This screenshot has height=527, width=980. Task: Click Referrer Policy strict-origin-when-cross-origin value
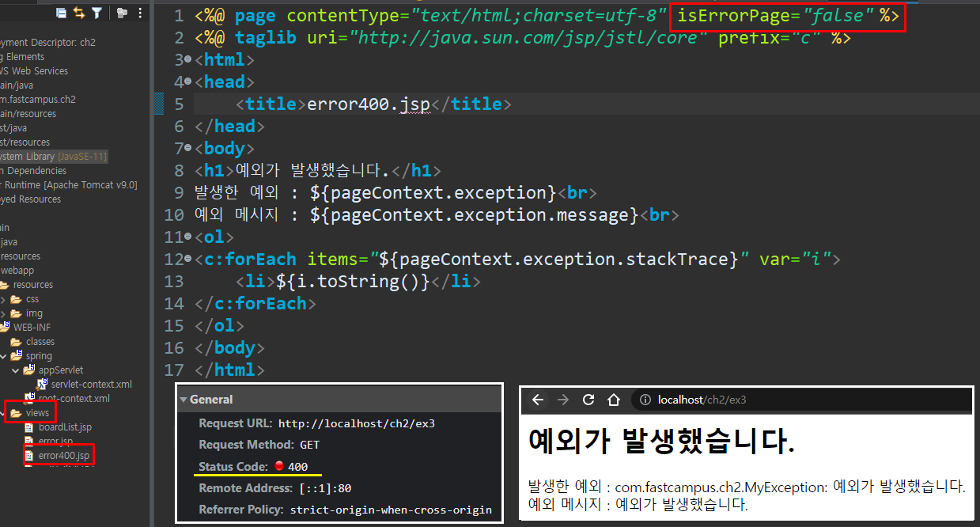coord(391,510)
